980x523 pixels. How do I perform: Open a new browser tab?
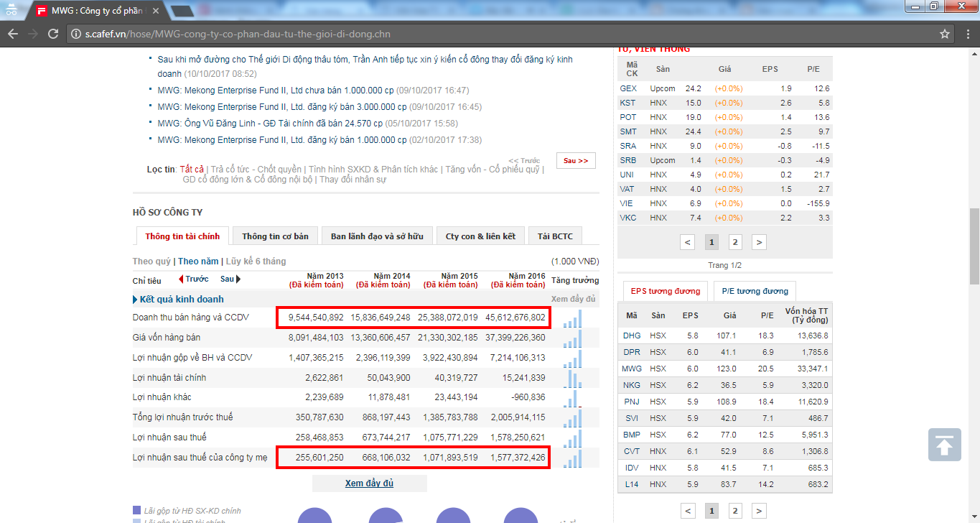(182, 11)
